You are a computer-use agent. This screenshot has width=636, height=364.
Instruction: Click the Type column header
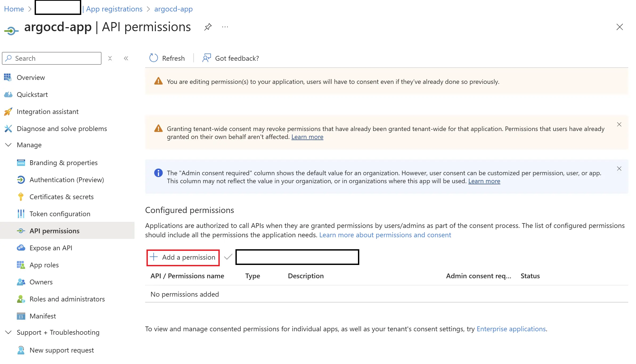[252, 276]
